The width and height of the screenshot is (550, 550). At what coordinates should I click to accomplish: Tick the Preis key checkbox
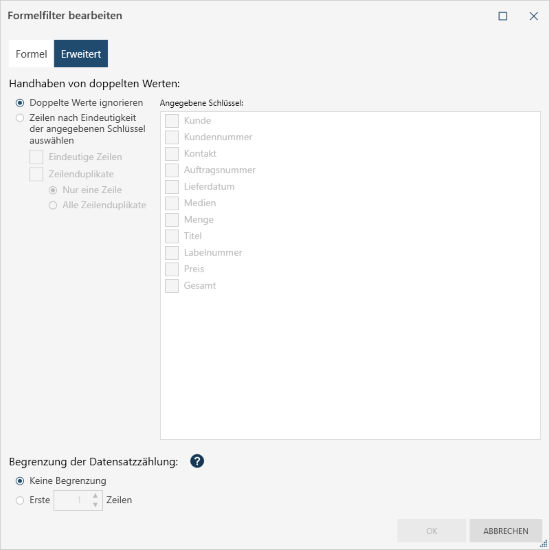(x=172, y=269)
